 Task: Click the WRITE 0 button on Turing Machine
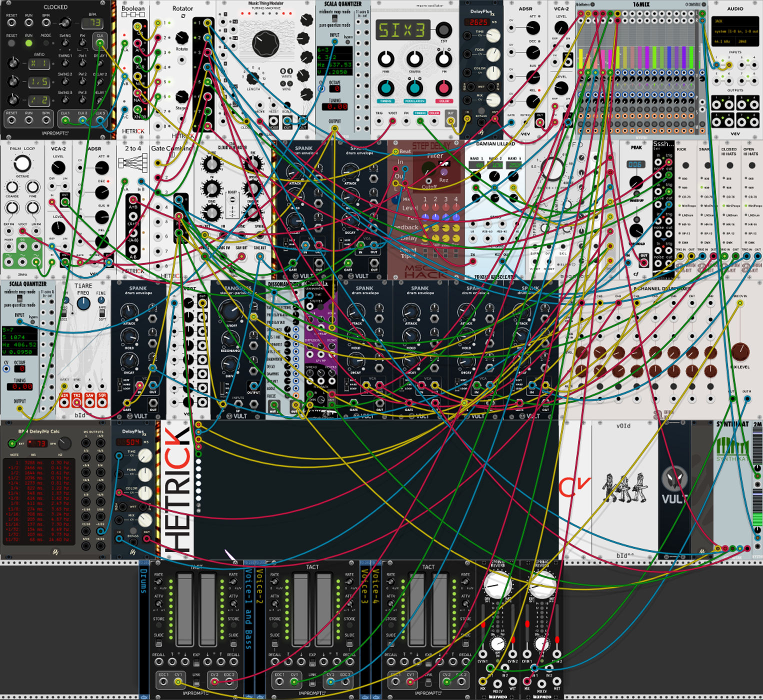click(x=283, y=71)
